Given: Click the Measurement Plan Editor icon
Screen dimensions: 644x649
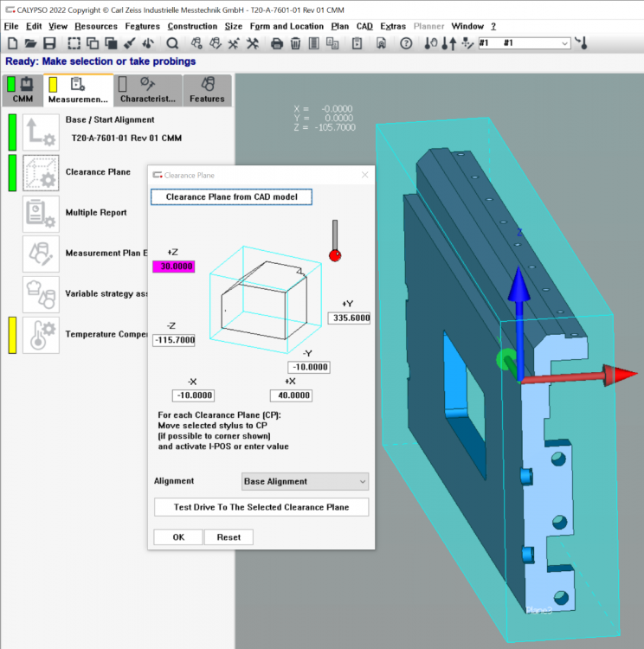Looking at the screenshot, I should 41,254.
